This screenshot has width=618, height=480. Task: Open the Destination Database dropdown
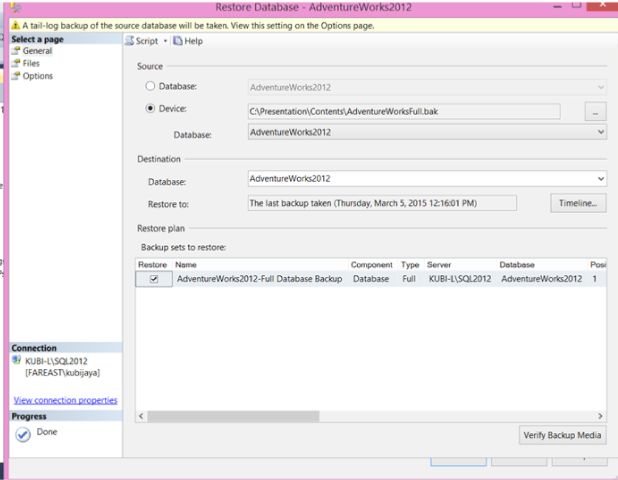pos(427,179)
